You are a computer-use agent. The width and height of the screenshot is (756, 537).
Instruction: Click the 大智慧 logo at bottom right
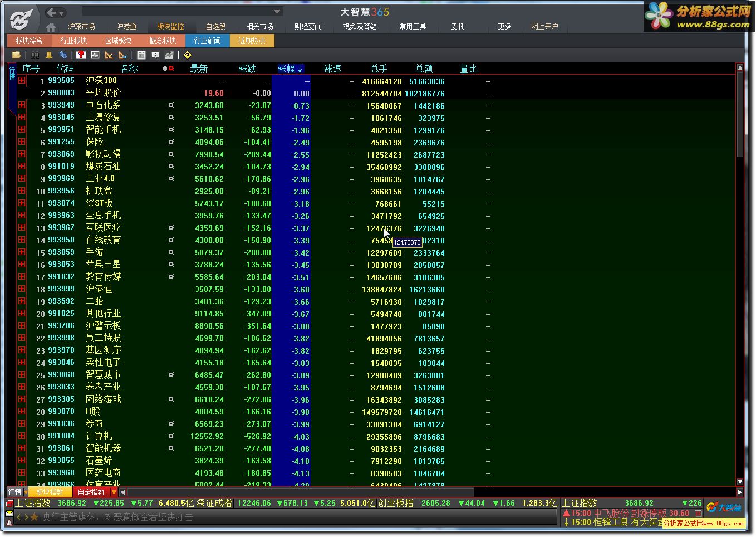pyautogui.click(x=724, y=507)
